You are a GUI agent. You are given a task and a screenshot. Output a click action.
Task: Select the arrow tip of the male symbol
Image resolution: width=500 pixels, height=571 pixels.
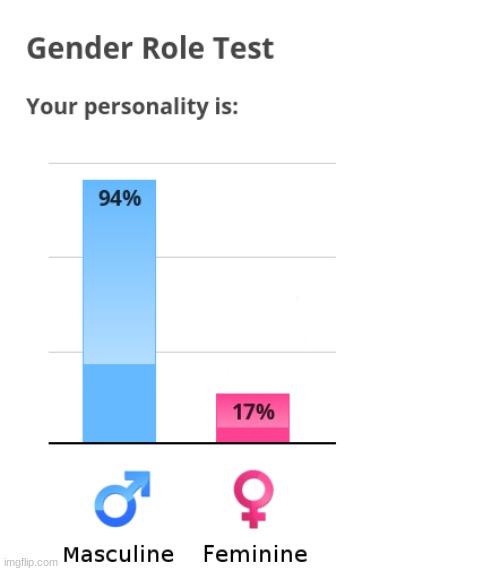tap(139, 482)
